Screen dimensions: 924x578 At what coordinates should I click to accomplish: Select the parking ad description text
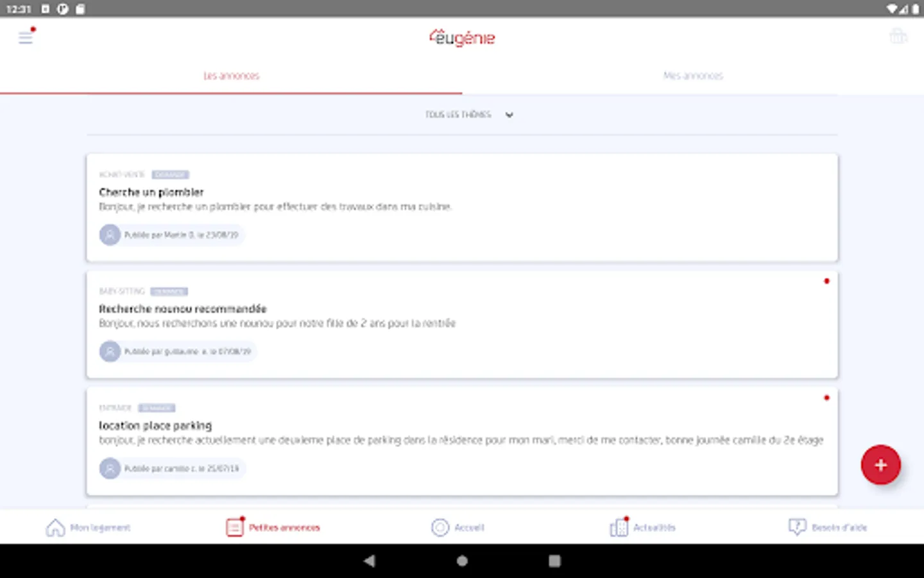[461, 440]
